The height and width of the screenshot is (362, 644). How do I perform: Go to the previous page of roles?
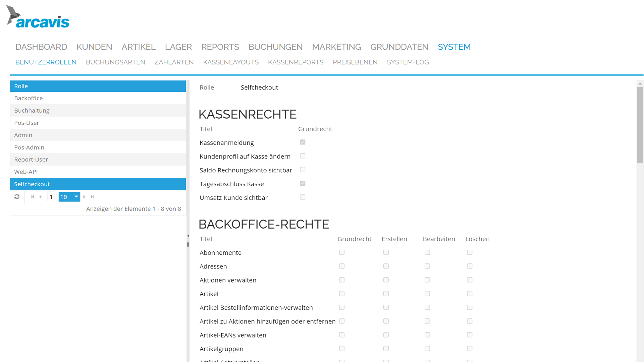click(41, 197)
